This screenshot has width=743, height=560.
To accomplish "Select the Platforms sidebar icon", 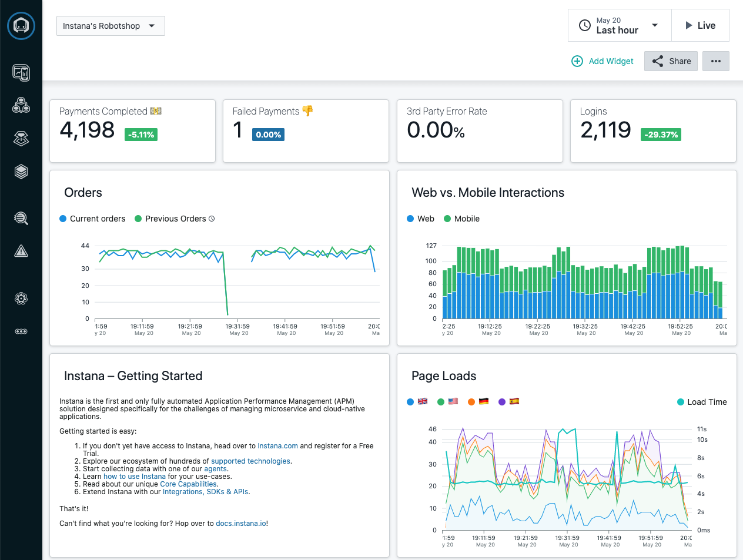I will tap(21, 139).
